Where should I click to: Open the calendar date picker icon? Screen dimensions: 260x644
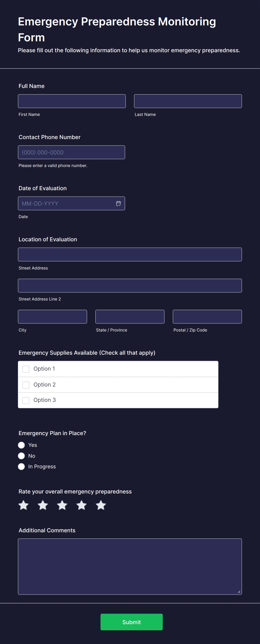click(119, 204)
